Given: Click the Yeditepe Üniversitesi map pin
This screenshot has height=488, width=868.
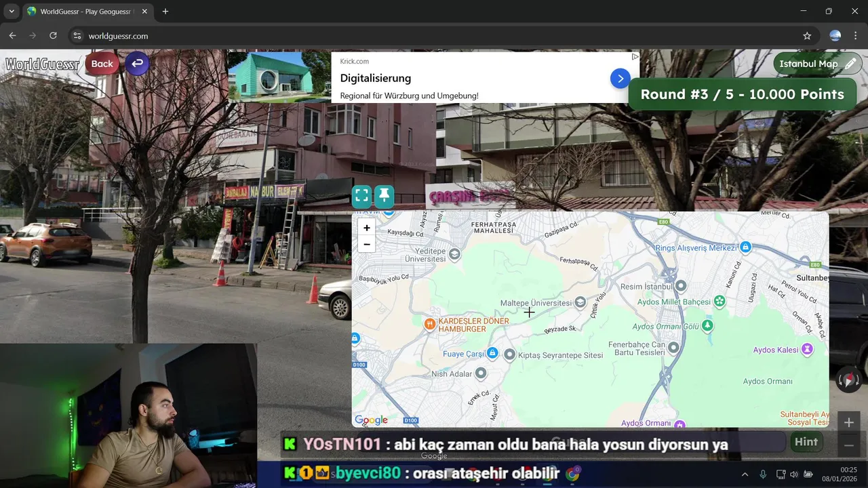Looking at the screenshot, I should [454, 254].
